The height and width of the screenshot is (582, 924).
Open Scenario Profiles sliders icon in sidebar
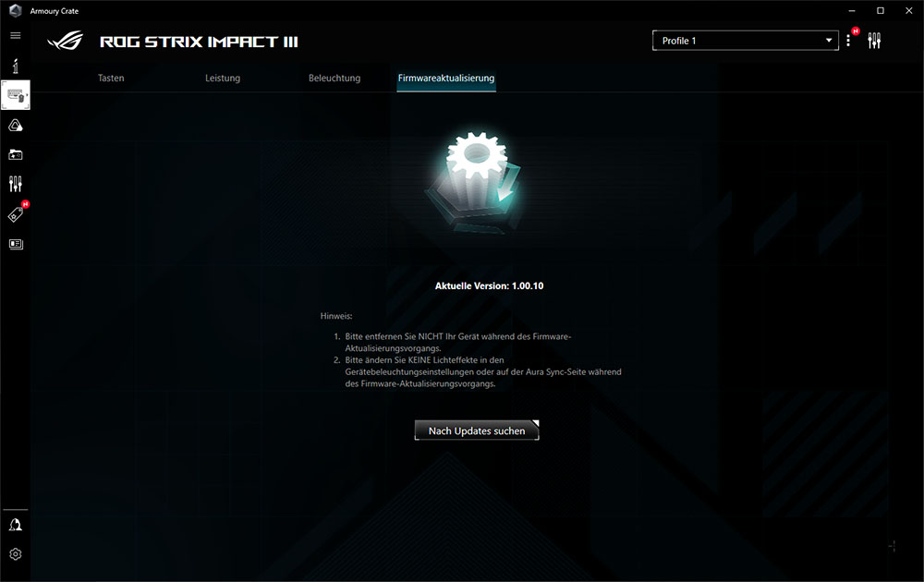16,184
